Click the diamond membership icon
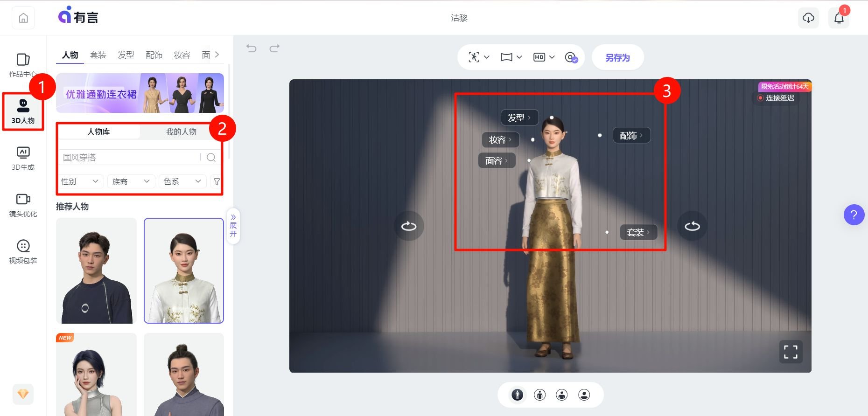Viewport: 868px width, 416px height. tap(23, 394)
